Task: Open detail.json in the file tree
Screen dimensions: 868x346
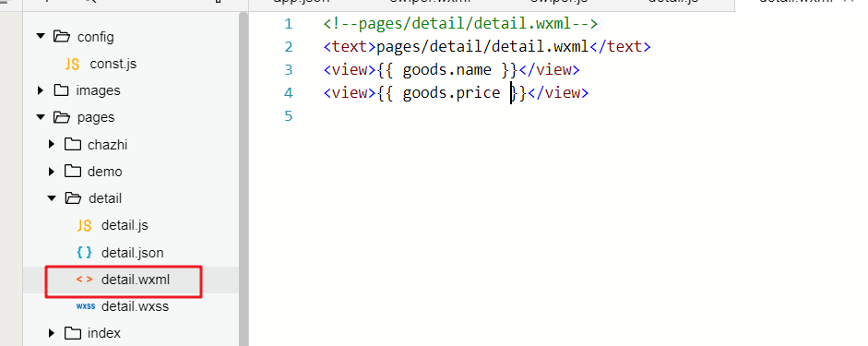Action: pos(132,253)
